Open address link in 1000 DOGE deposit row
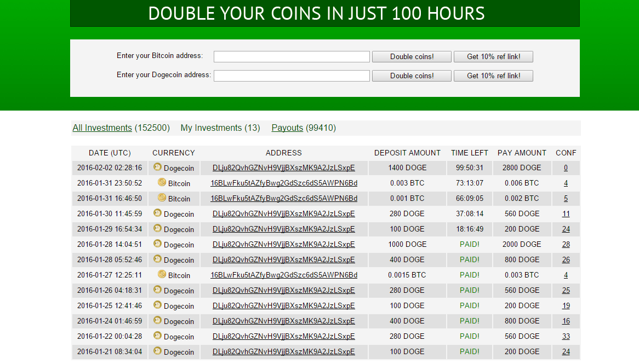Viewport: 639px width, 364px height. [x=284, y=244]
